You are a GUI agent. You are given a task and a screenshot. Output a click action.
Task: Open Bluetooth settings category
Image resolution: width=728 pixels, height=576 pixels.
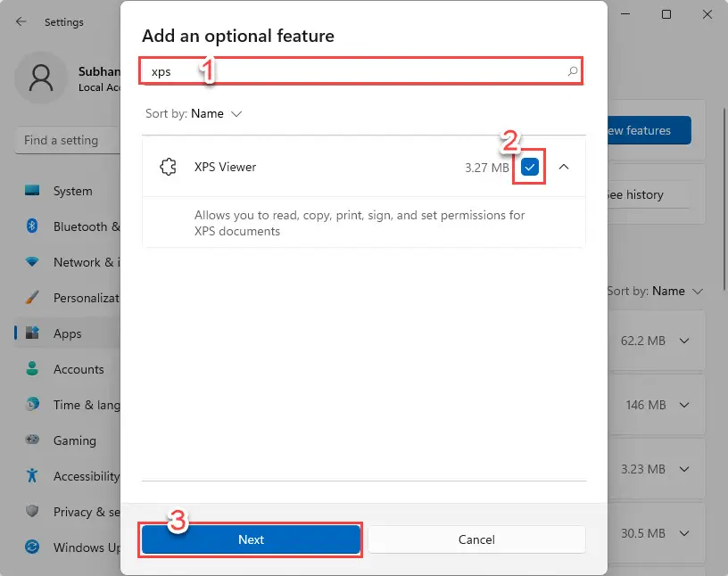click(x=68, y=226)
